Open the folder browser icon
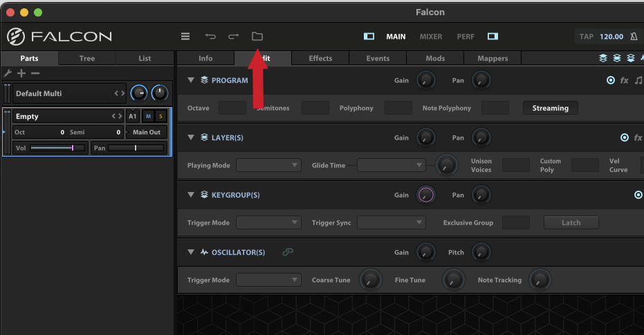 click(x=257, y=37)
